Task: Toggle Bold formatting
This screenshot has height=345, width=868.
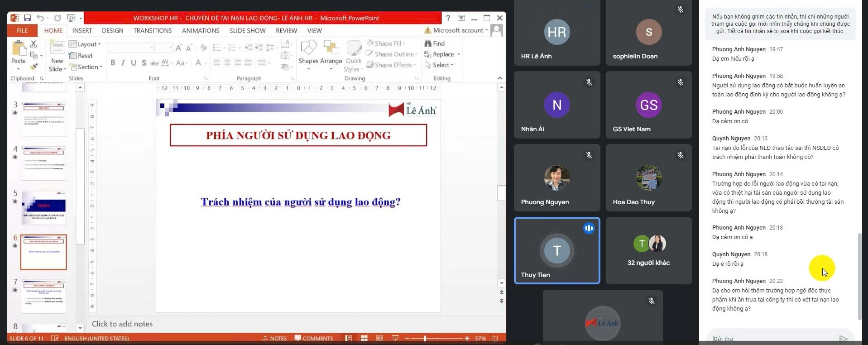Action: [x=113, y=63]
